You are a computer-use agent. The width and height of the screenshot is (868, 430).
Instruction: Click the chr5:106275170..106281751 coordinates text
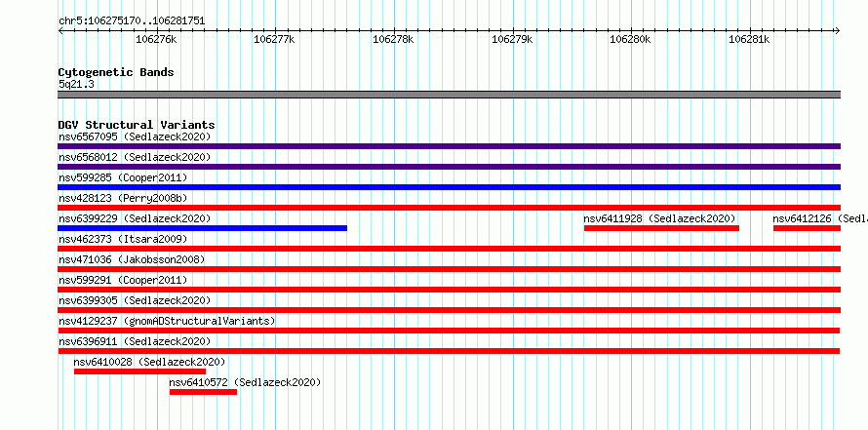pyautogui.click(x=132, y=21)
